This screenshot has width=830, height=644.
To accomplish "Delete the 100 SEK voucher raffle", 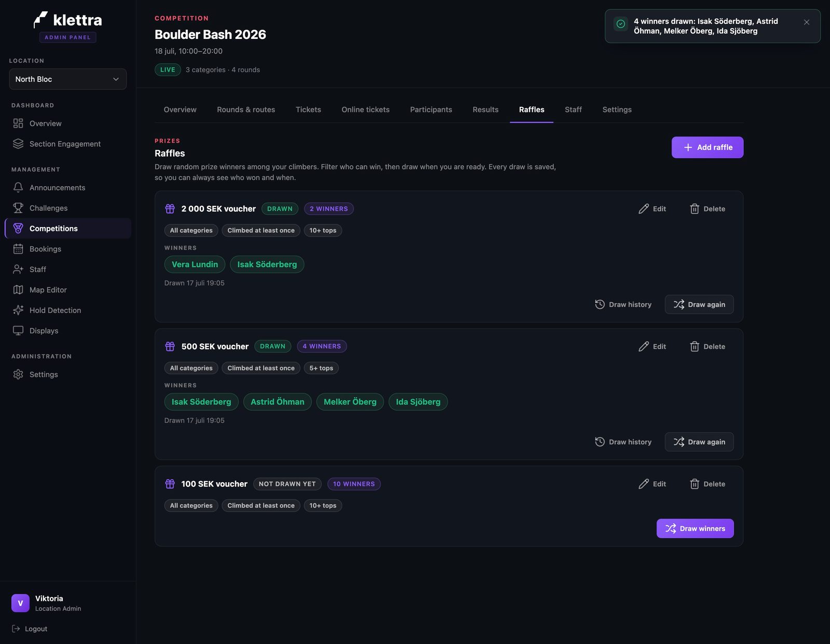I will coord(708,484).
